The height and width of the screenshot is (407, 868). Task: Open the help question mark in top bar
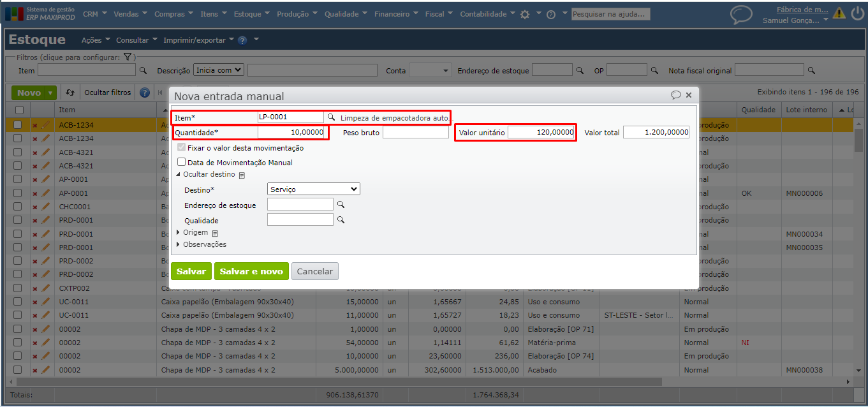tap(551, 14)
